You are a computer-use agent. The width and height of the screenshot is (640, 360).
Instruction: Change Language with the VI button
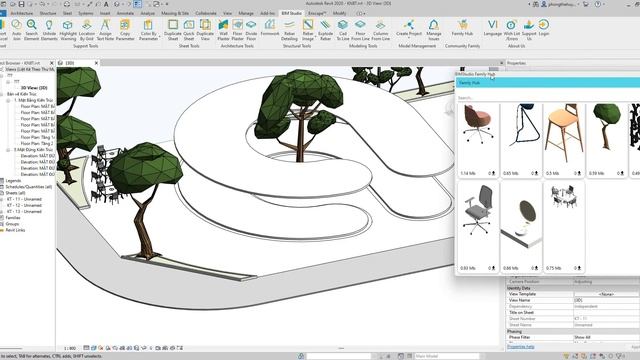pyautogui.click(x=492, y=28)
